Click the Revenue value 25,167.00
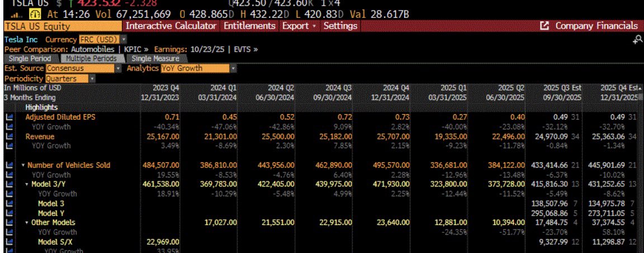This screenshot has height=253, width=644. coord(161,137)
